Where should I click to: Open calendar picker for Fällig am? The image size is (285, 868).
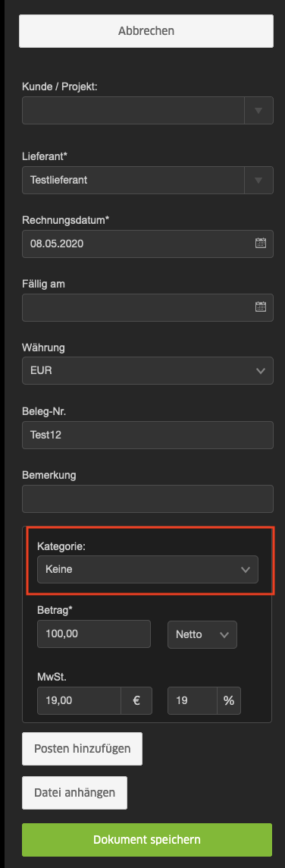pos(261,307)
